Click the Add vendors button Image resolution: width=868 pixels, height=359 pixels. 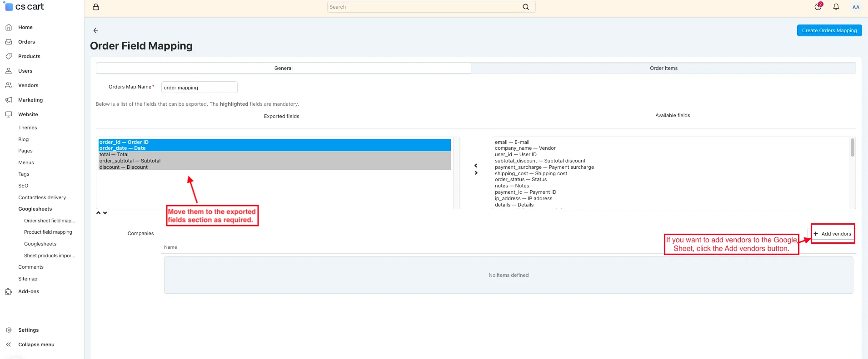(833, 234)
